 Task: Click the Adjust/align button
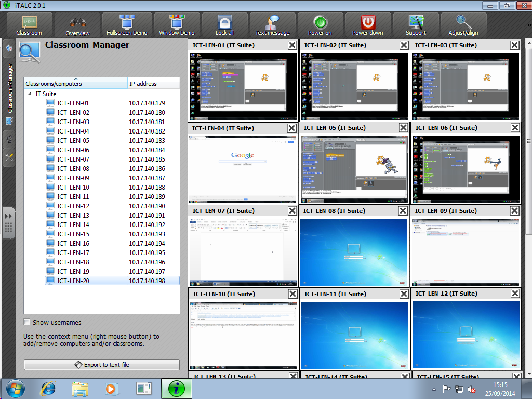(463, 25)
